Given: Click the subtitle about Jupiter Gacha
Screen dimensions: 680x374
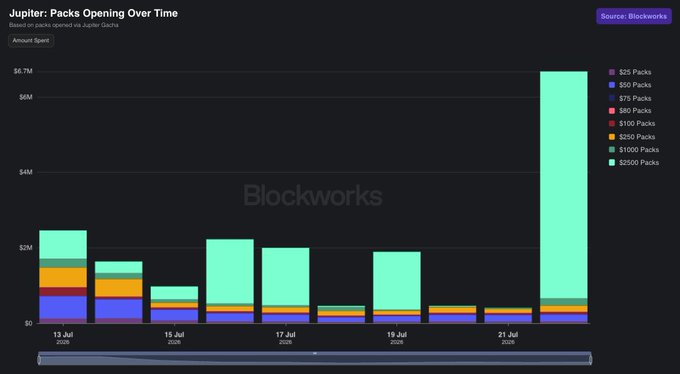Looking at the screenshot, I should click(x=64, y=25).
